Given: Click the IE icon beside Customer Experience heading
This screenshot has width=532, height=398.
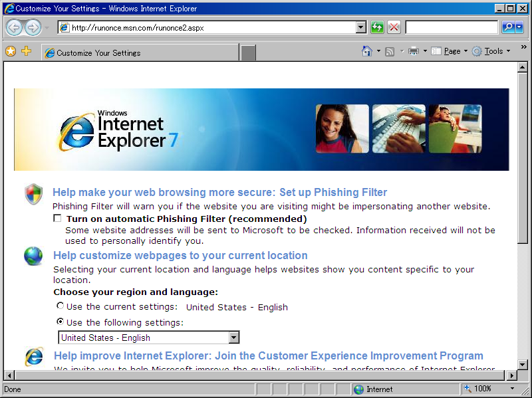Looking at the screenshot, I should (34, 356).
